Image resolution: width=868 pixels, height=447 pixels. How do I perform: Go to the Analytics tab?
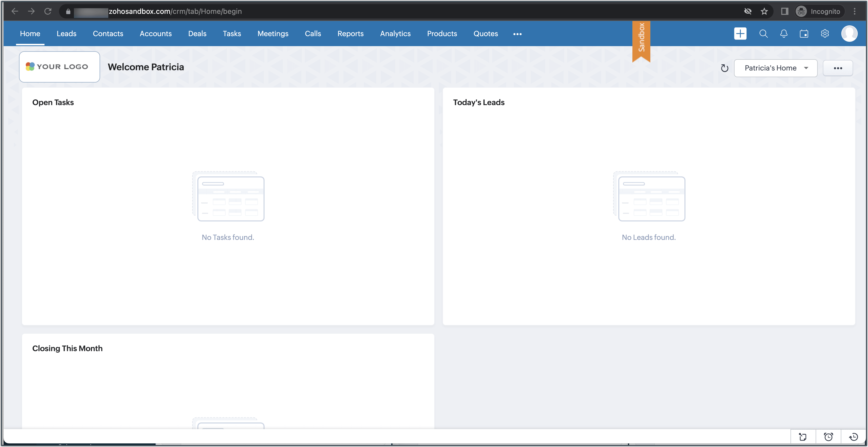click(x=395, y=34)
